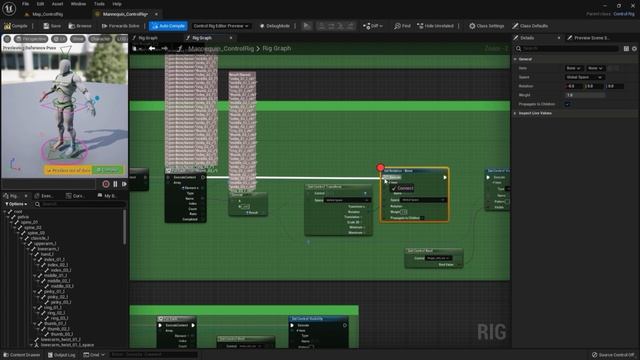The width and height of the screenshot is (640, 360).
Task: Click the Forwards Solve button
Action: (x=120, y=26)
